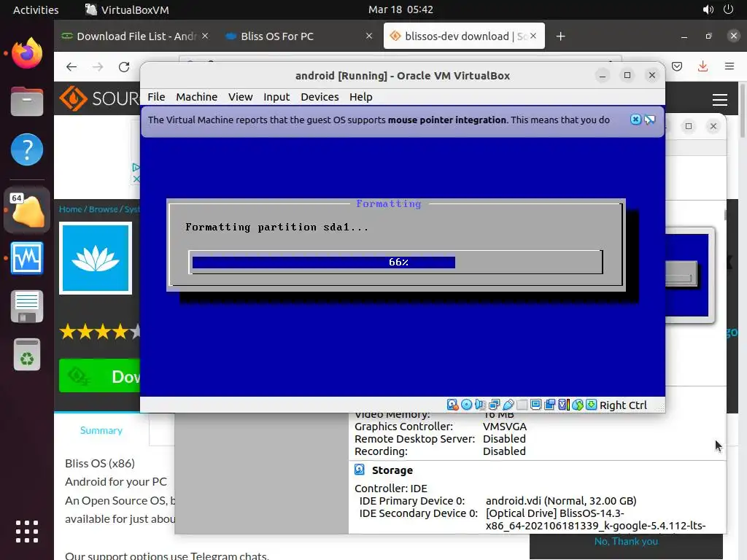747x560 pixels.
Task: Open the Input menu
Action: point(276,97)
